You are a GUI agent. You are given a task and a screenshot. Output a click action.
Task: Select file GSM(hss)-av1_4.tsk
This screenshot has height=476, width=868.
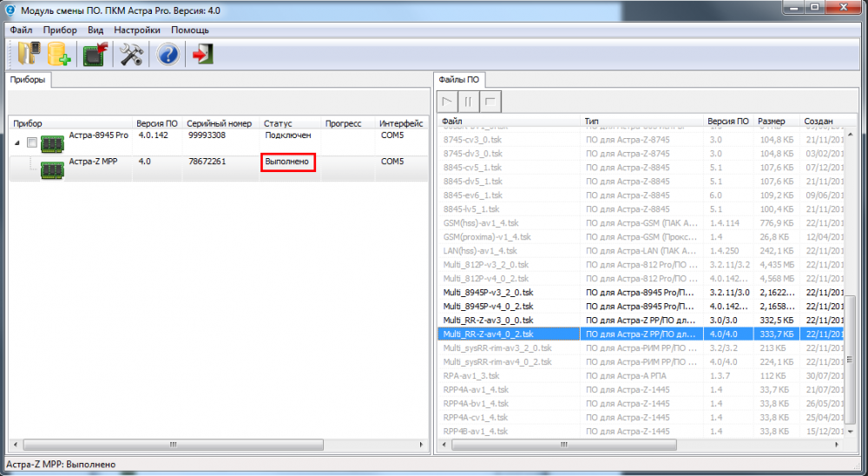click(x=641, y=222)
